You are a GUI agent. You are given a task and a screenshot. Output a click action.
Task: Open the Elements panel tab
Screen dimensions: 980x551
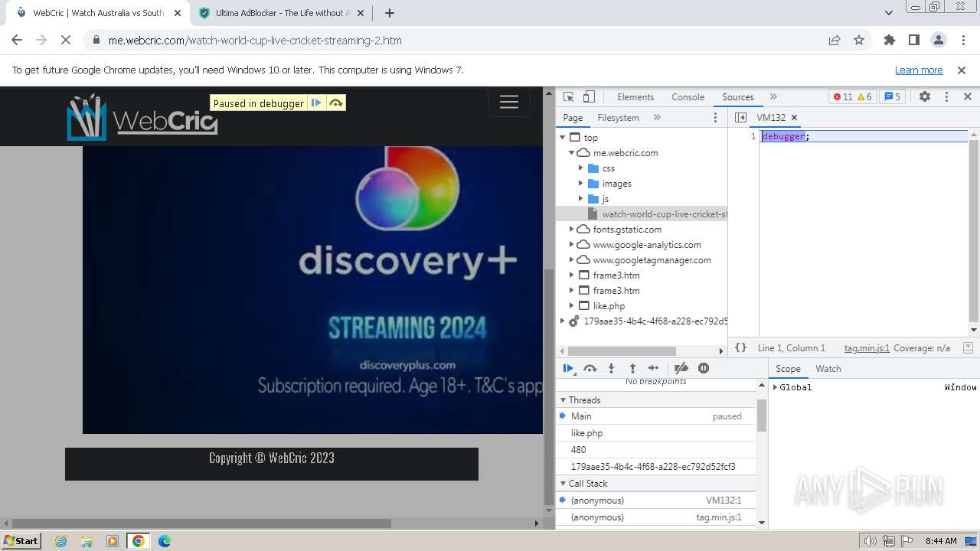(635, 97)
